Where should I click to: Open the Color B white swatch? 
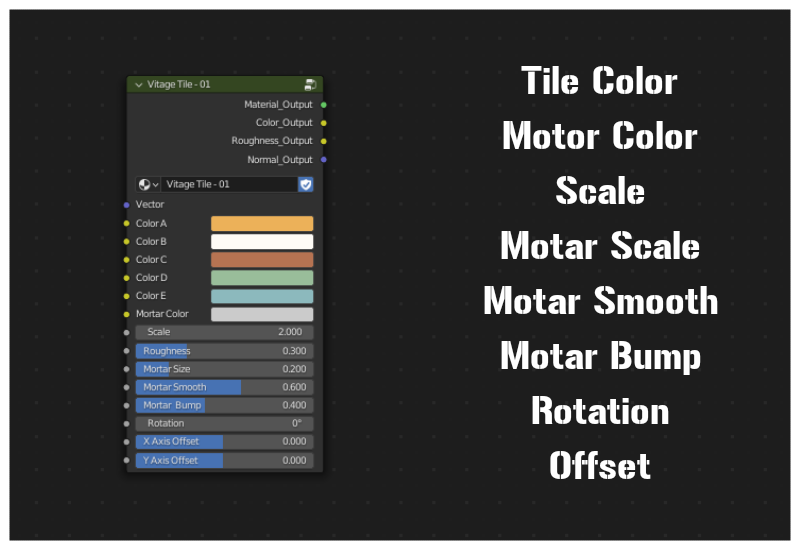coord(262,241)
